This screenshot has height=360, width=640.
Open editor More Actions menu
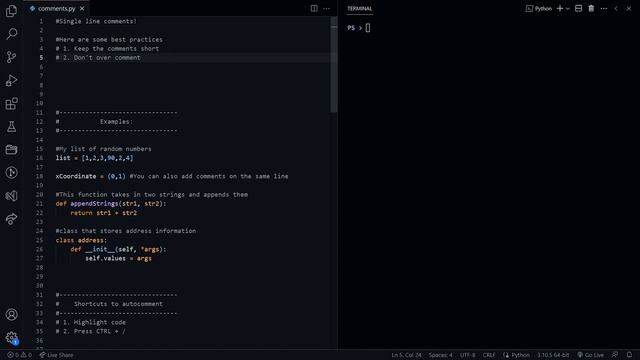pyautogui.click(x=327, y=8)
